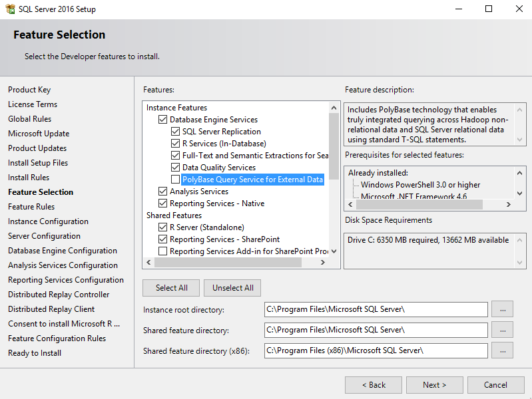The width and height of the screenshot is (532, 399).
Task: Uncheck R Server (Standalone) checkbox
Action: [x=163, y=227]
